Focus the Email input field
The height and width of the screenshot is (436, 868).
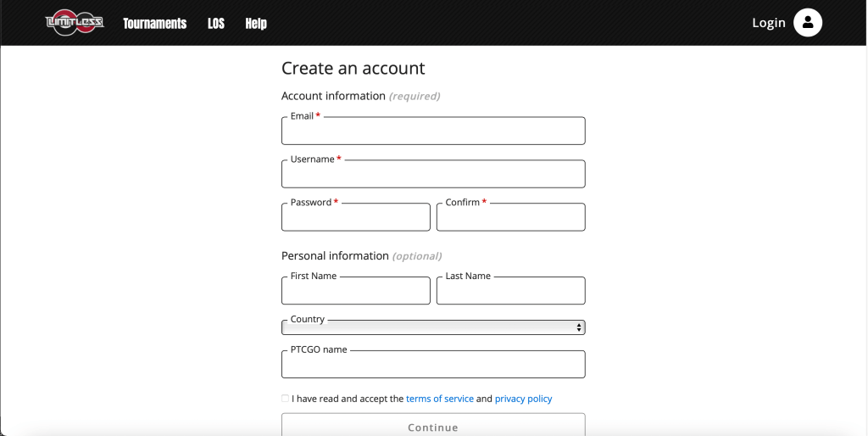pyautogui.click(x=433, y=132)
